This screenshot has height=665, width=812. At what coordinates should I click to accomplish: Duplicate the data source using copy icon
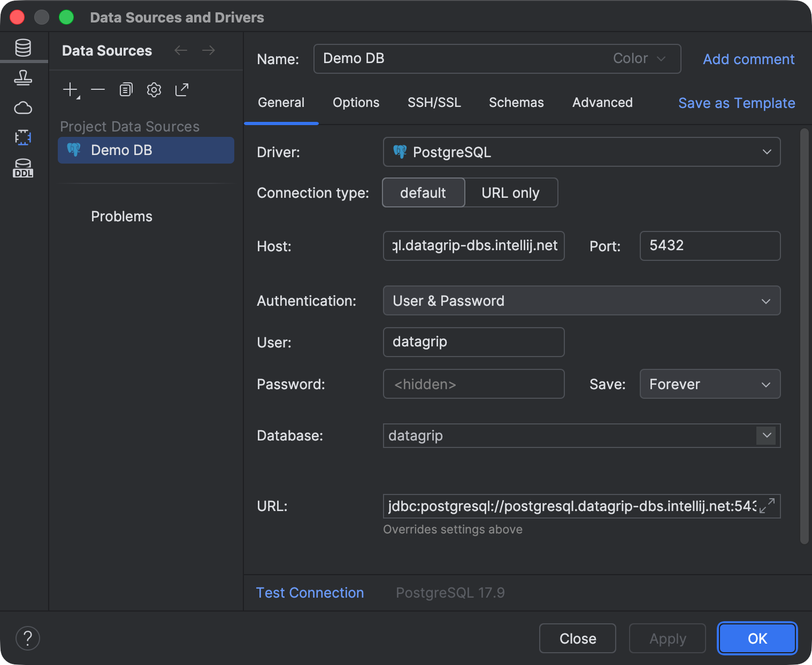point(126,89)
